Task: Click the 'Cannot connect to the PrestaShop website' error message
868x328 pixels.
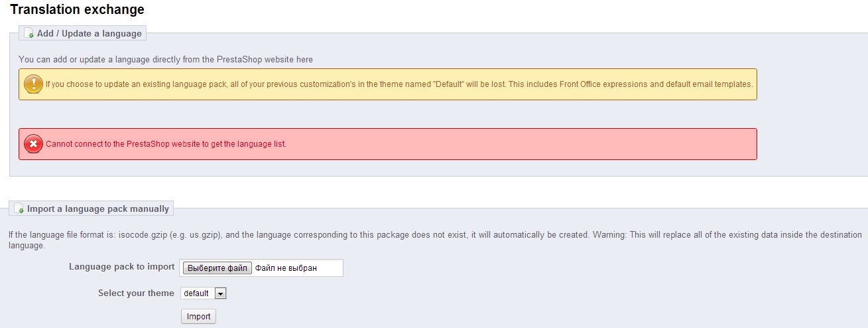Action: pos(166,144)
